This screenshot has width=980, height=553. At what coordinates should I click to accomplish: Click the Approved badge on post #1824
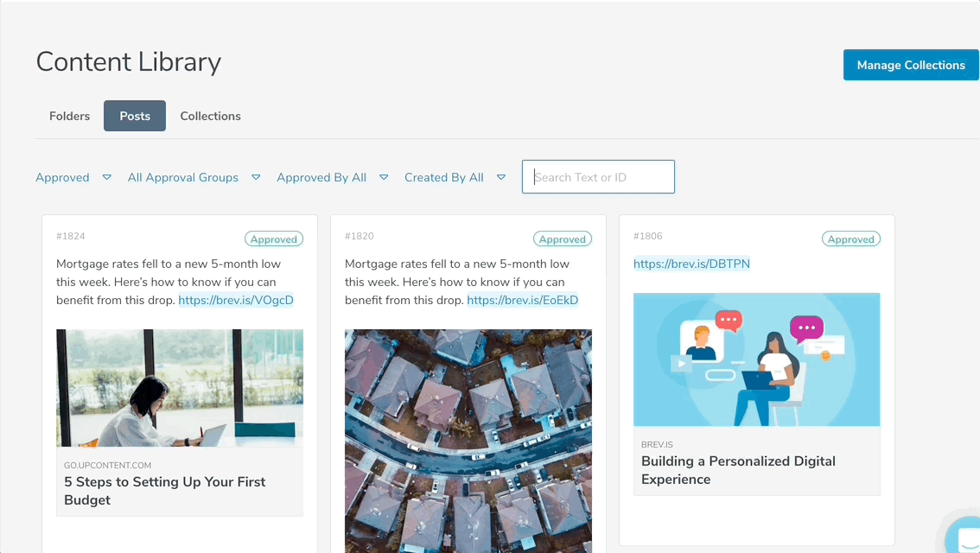point(274,238)
